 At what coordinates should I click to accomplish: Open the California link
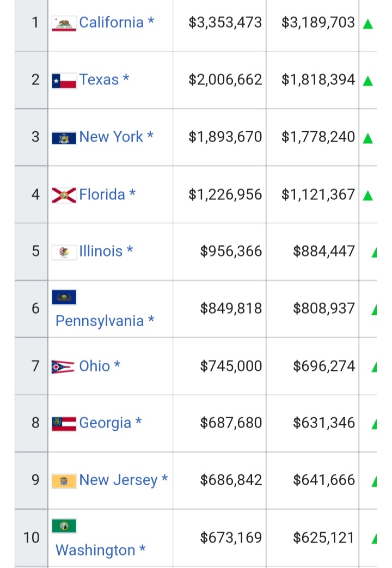(x=111, y=22)
